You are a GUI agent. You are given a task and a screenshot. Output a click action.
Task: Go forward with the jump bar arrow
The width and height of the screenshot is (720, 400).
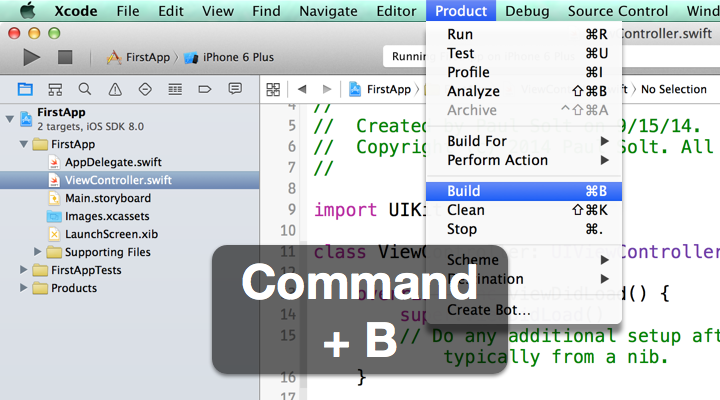tap(326, 89)
